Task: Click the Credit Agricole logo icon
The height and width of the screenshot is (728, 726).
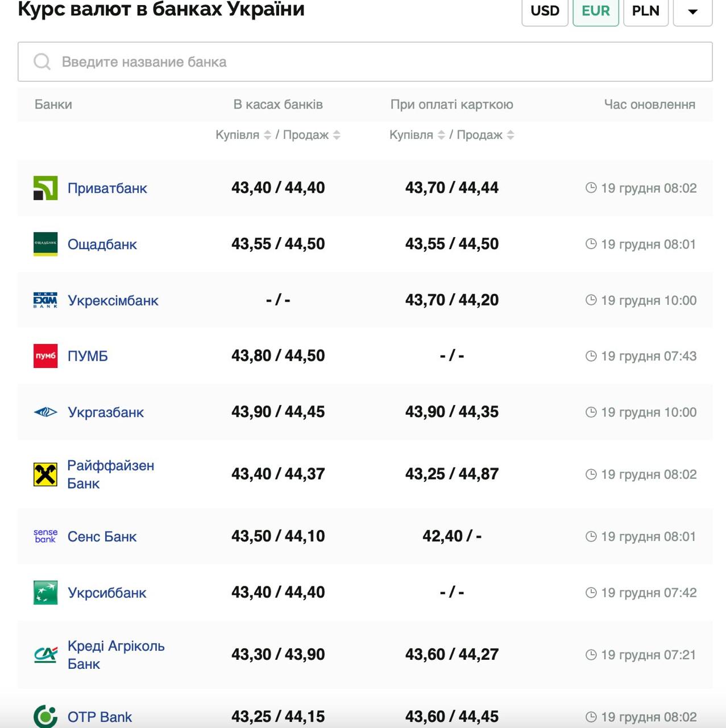Action: tap(45, 655)
